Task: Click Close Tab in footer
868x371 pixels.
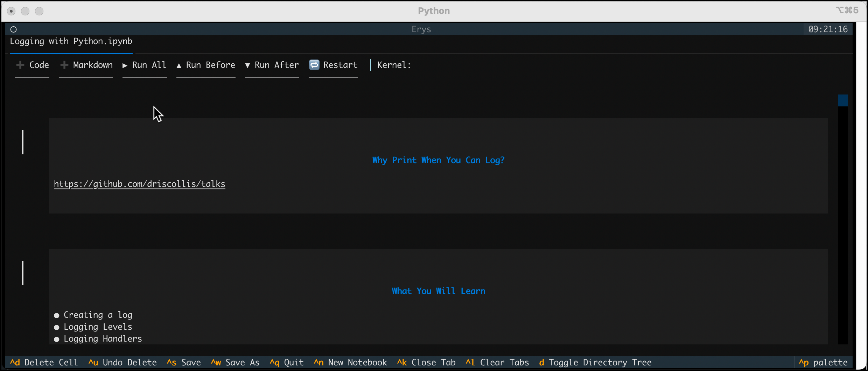Action: [426, 363]
